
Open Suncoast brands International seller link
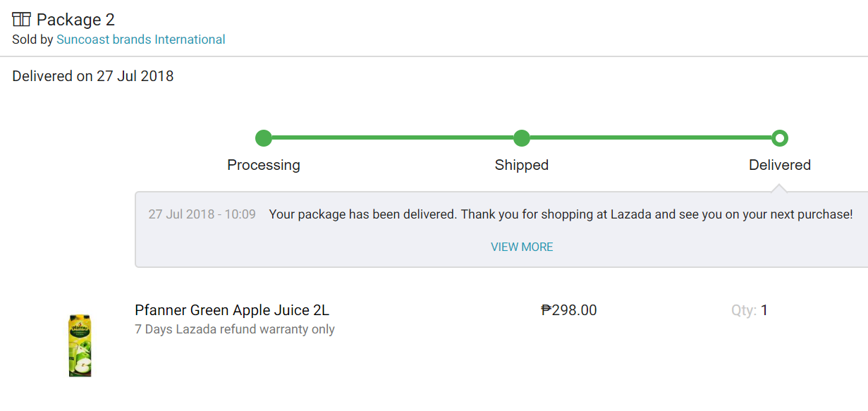[141, 39]
